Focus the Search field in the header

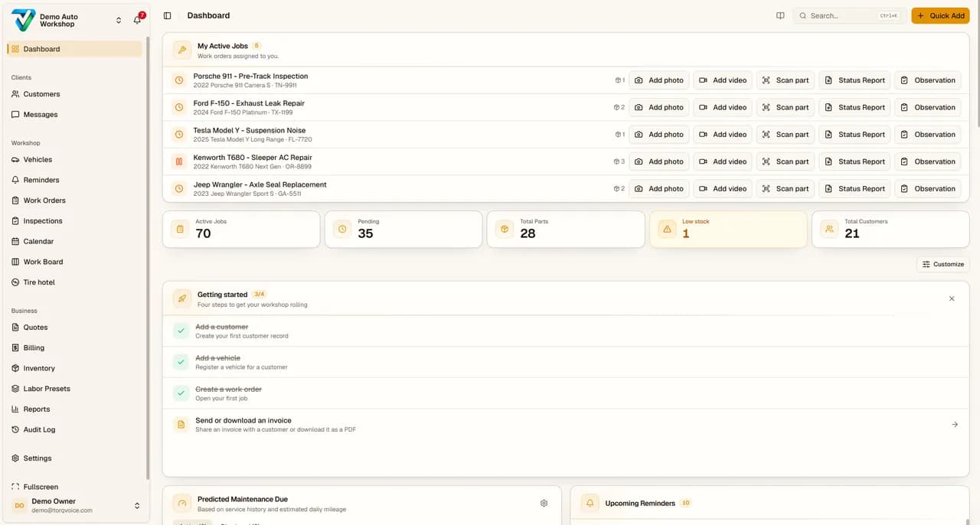(x=850, y=15)
